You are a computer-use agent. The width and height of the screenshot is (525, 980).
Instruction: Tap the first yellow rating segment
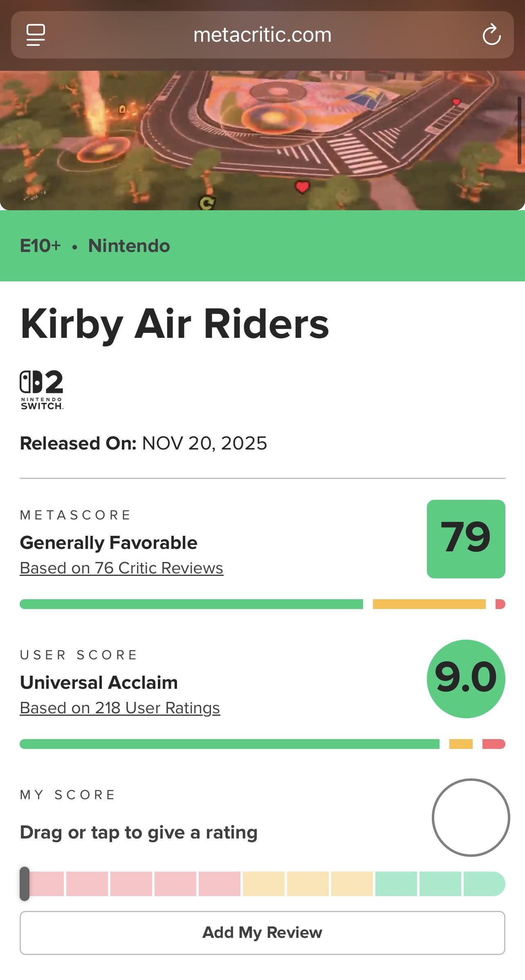click(x=264, y=883)
